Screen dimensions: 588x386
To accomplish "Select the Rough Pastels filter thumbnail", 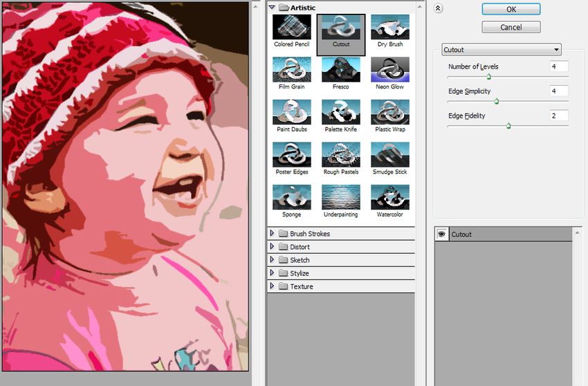I will pyautogui.click(x=341, y=154).
